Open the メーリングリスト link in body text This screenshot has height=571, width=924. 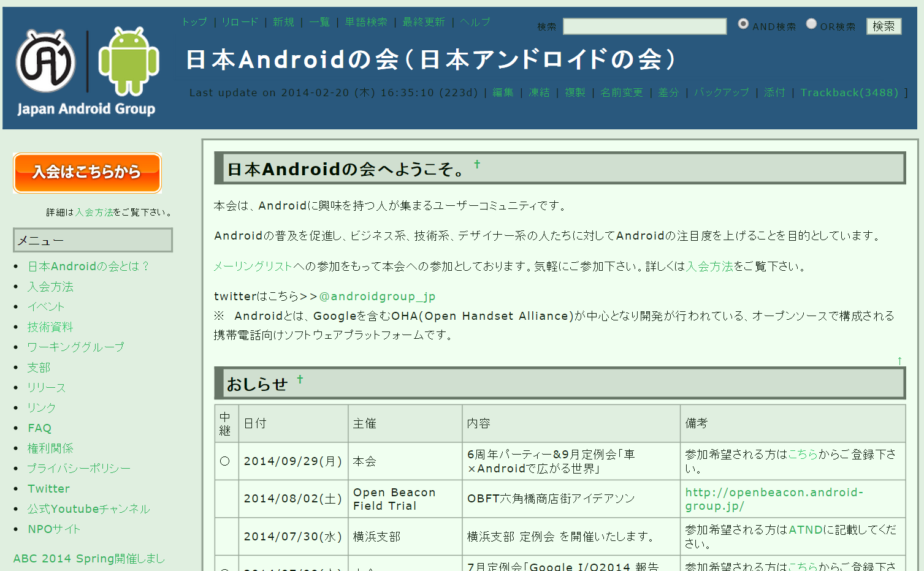pyautogui.click(x=253, y=267)
